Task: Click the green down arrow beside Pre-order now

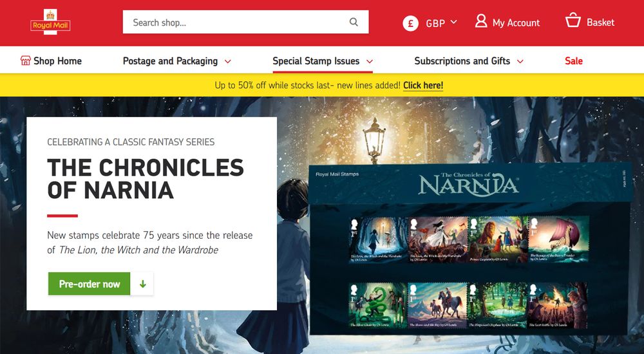Action: [142, 284]
